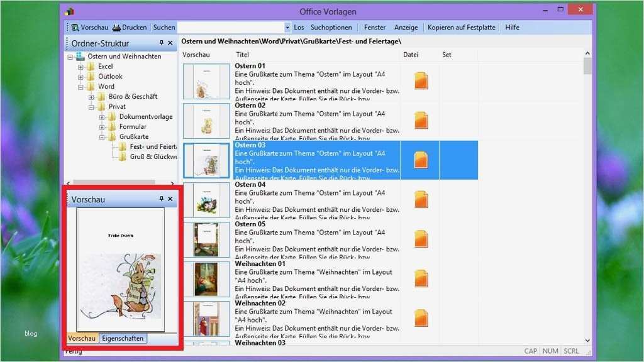Select the Privat folder icon
644x362 pixels.
point(101,106)
